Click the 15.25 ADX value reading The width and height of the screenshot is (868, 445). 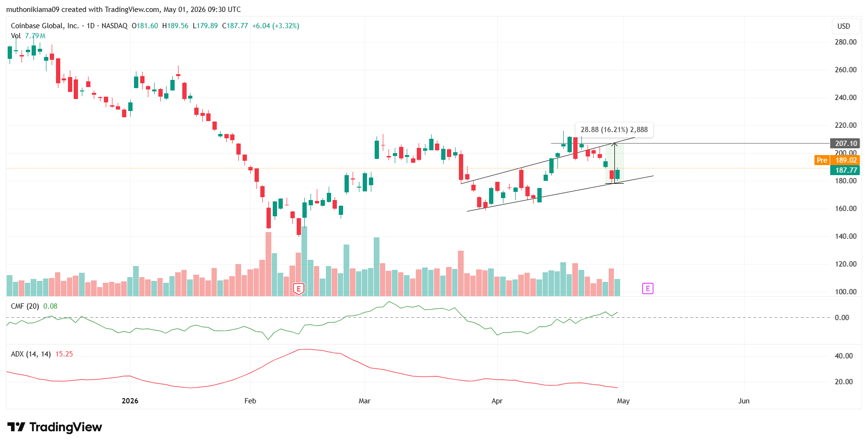tap(64, 354)
